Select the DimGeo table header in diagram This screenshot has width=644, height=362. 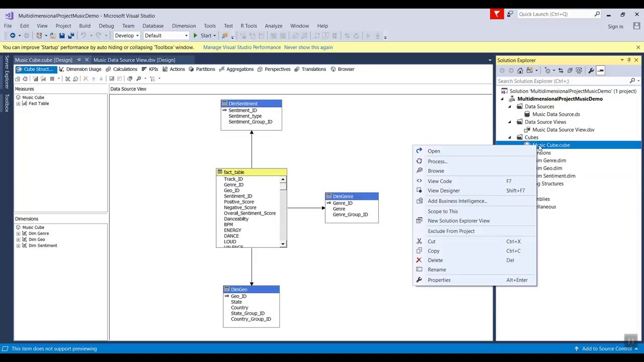[251, 290]
